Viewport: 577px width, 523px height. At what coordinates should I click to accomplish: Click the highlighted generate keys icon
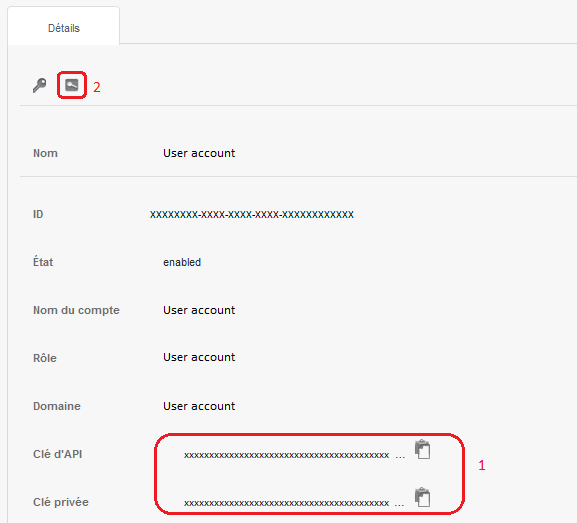point(72,85)
